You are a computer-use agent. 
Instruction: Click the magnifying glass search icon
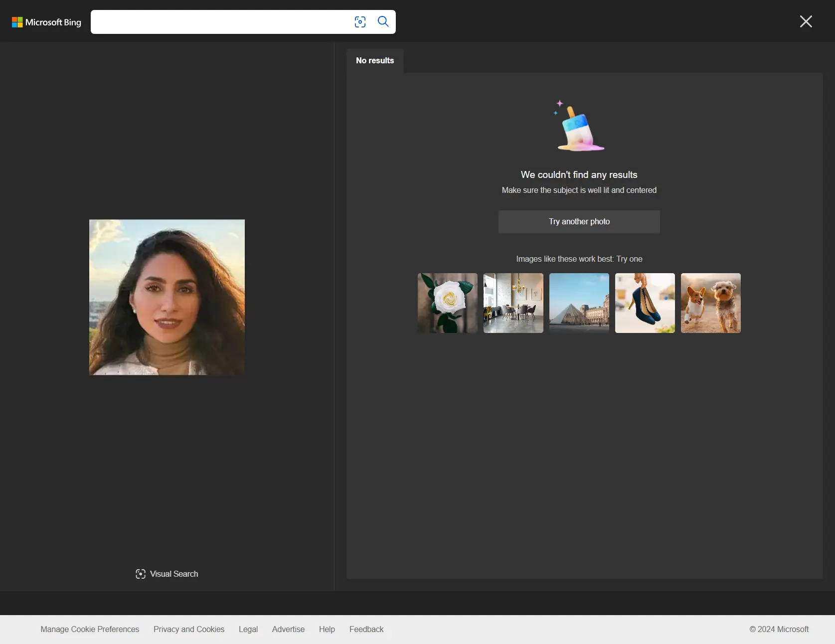tap(383, 21)
